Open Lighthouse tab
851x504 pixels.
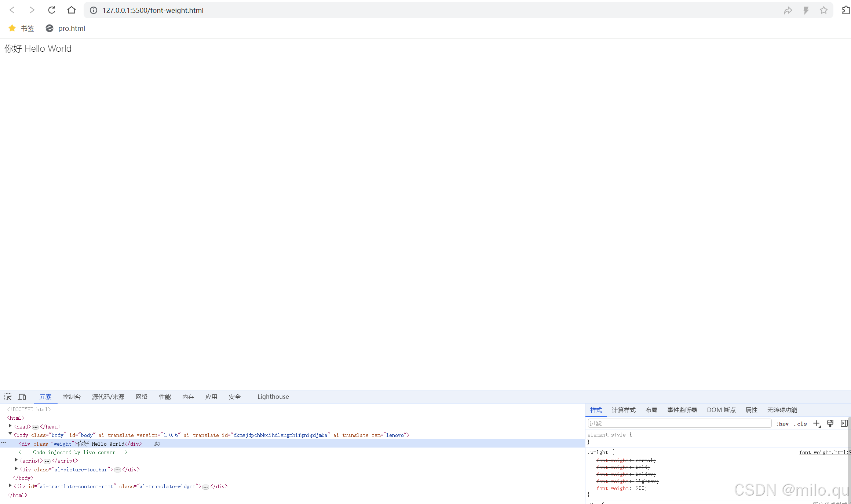(x=273, y=397)
